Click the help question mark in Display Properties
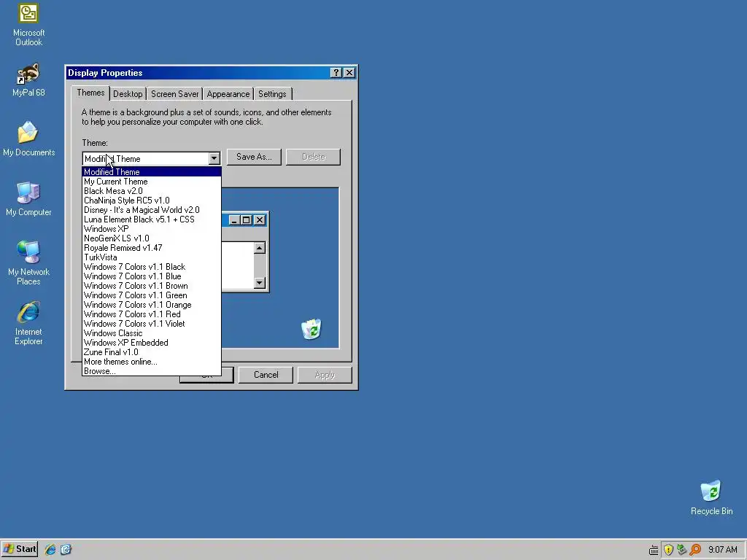This screenshot has width=747, height=560. [336, 72]
